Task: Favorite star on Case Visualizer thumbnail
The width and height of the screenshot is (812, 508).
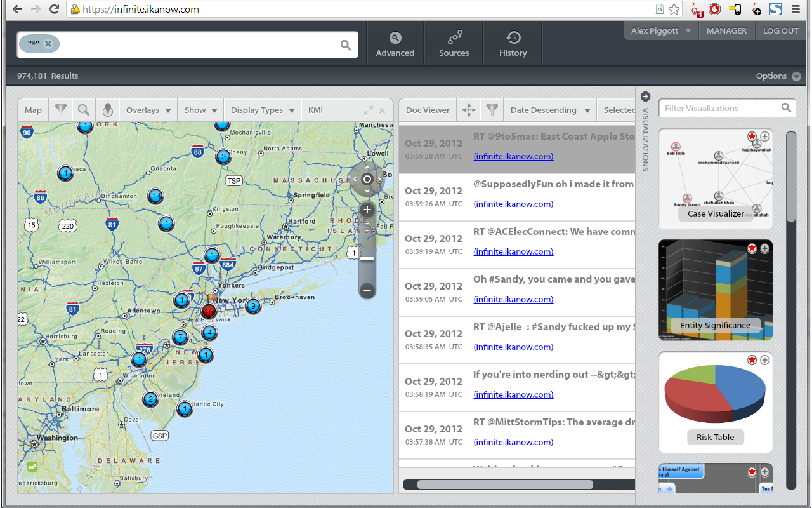Action: pyautogui.click(x=752, y=137)
